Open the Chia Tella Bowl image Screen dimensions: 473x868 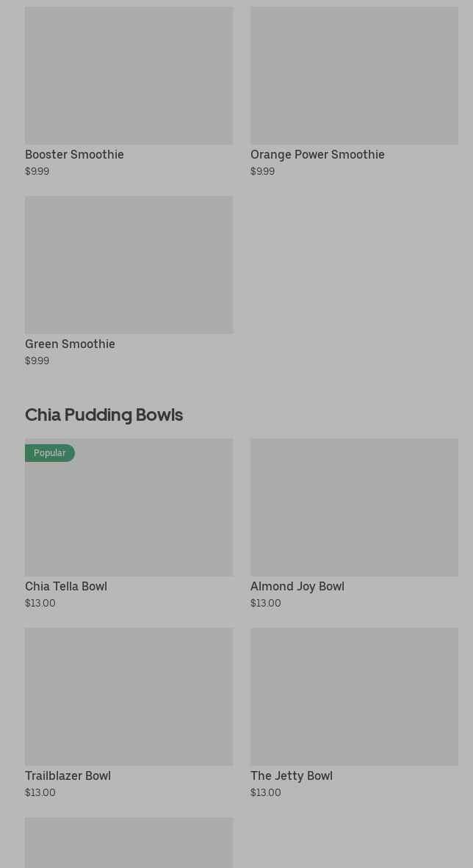click(x=129, y=514)
